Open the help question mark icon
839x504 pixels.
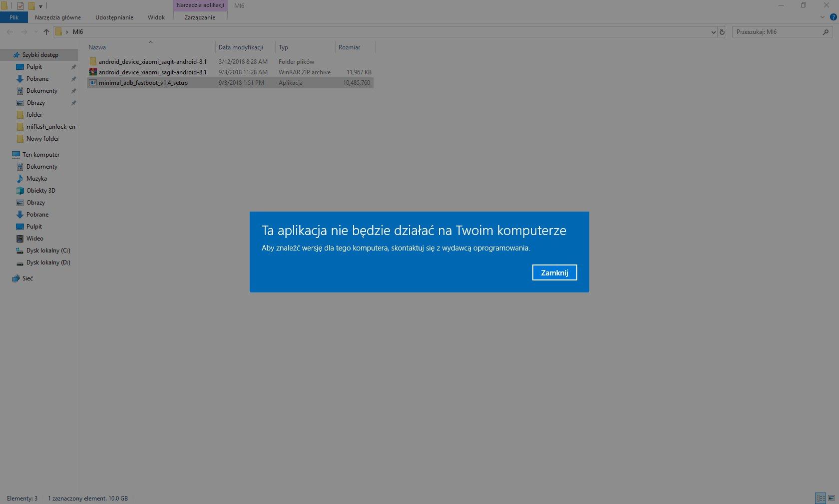point(833,17)
